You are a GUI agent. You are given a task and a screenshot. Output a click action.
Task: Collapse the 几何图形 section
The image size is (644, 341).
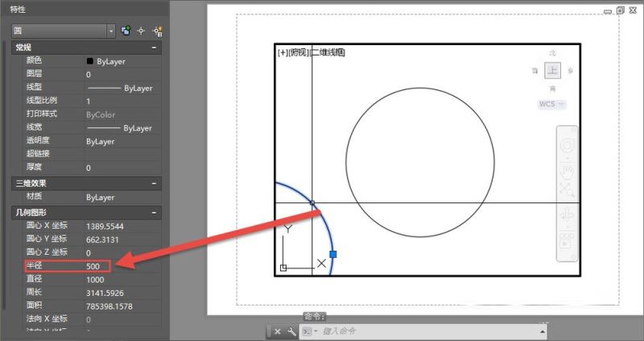pos(154,213)
